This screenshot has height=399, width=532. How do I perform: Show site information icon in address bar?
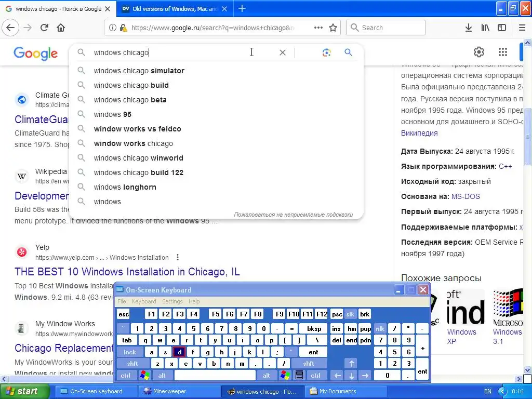113,28
